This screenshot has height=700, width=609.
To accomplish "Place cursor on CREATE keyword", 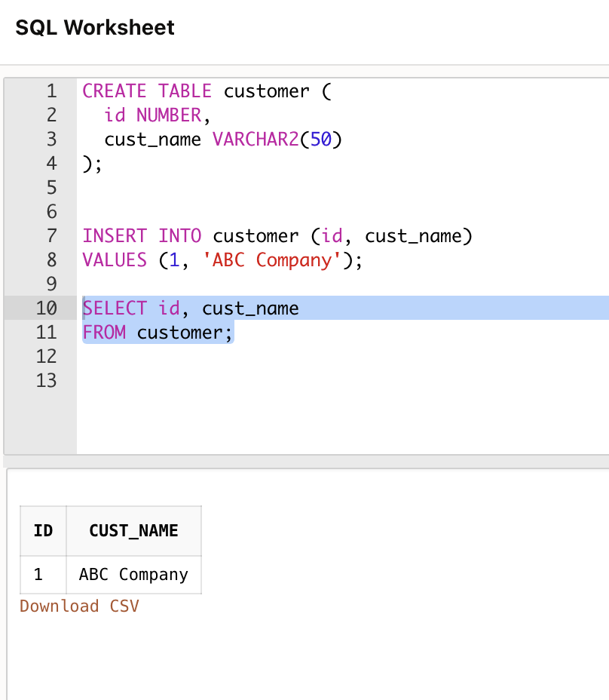I will click(x=114, y=91).
